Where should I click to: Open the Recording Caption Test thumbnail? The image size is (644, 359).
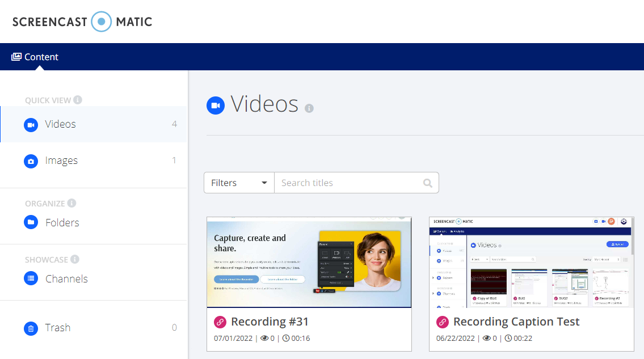(x=532, y=262)
